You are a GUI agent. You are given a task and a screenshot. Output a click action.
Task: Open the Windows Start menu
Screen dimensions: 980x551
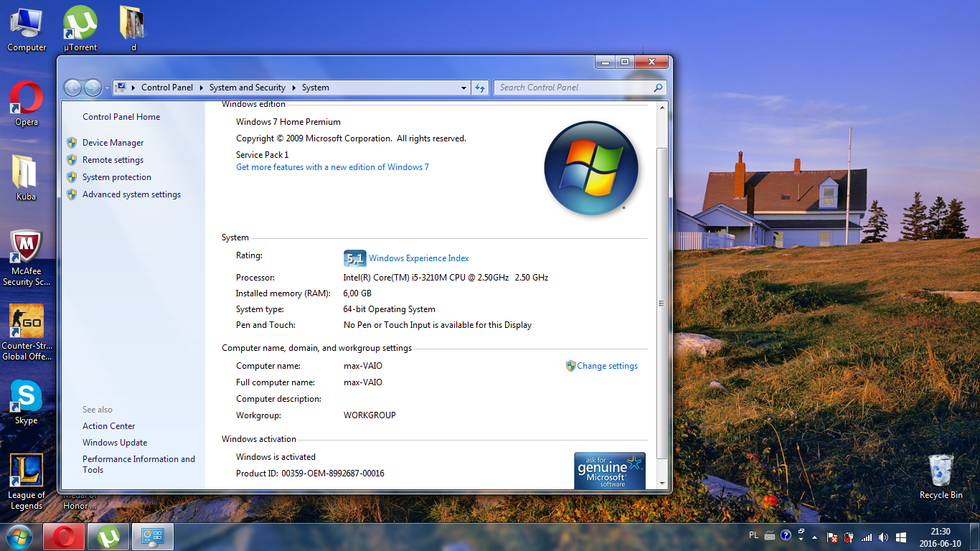(19, 537)
